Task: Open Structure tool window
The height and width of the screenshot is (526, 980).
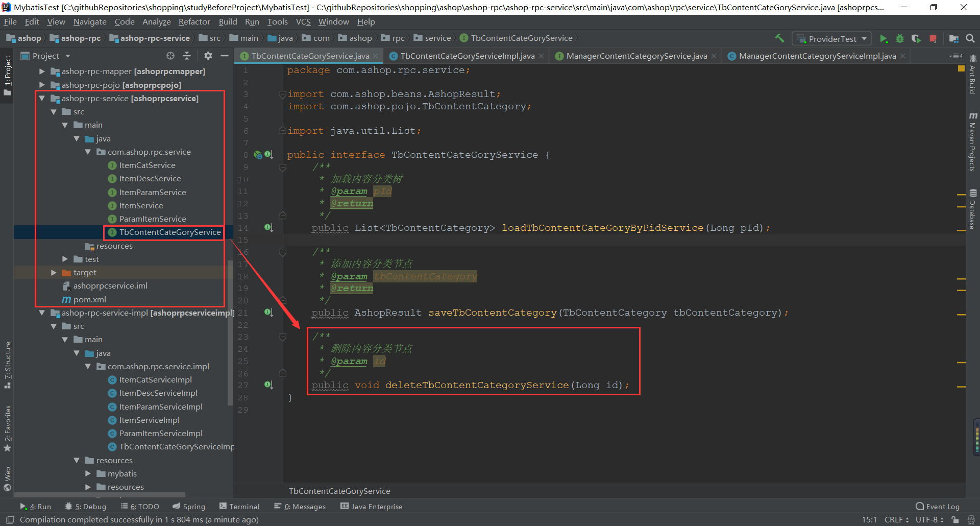Action: click(7, 365)
